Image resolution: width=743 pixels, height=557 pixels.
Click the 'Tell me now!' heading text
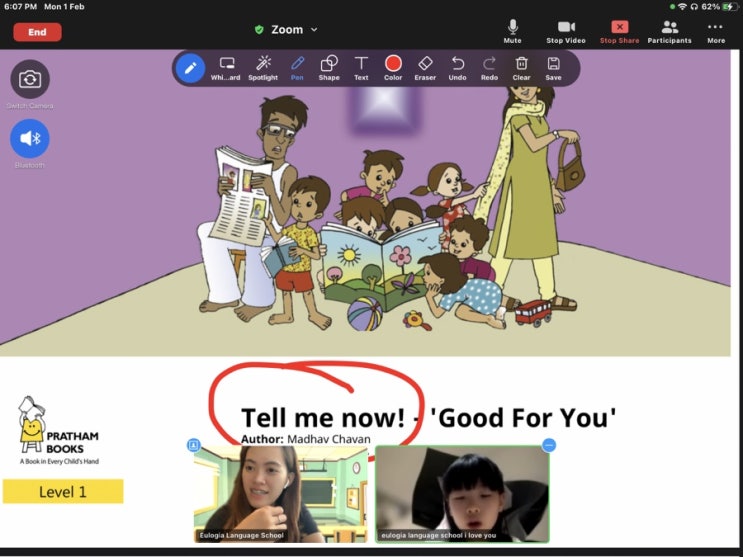coord(323,418)
